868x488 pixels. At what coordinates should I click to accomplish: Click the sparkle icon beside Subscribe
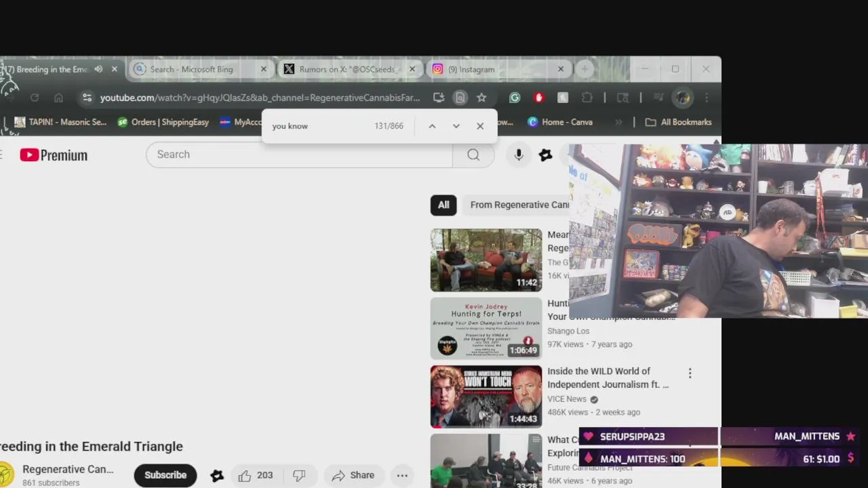pos(217,476)
